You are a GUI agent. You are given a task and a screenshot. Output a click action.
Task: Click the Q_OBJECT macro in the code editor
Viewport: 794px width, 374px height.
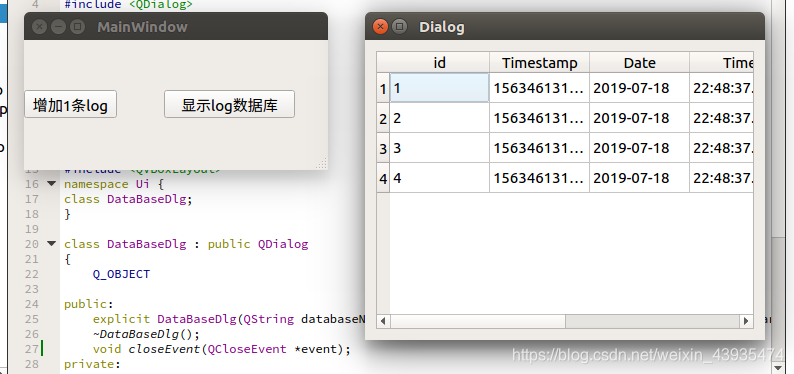pos(121,274)
